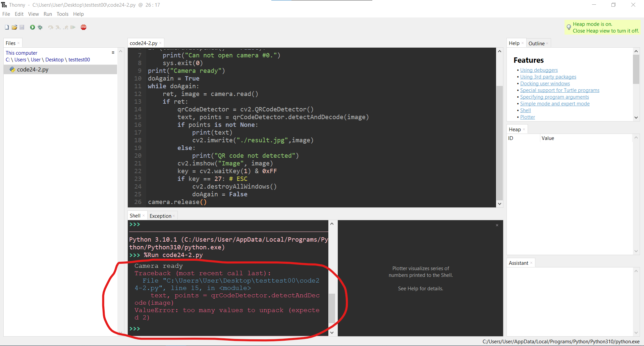Switch to the Outline tab
Viewport: 644px width, 346px height.
536,44
